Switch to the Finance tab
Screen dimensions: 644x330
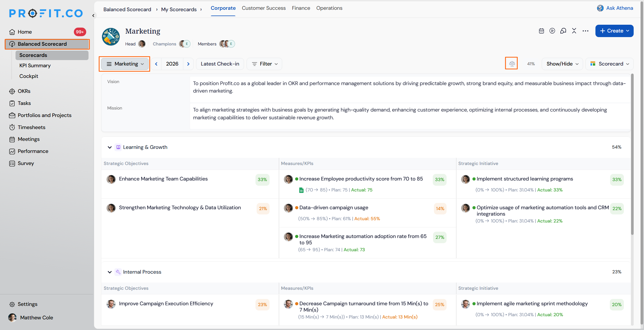301,8
